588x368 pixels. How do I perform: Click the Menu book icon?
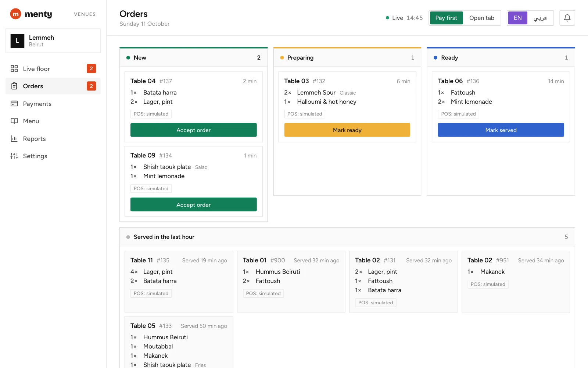point(14,121)
